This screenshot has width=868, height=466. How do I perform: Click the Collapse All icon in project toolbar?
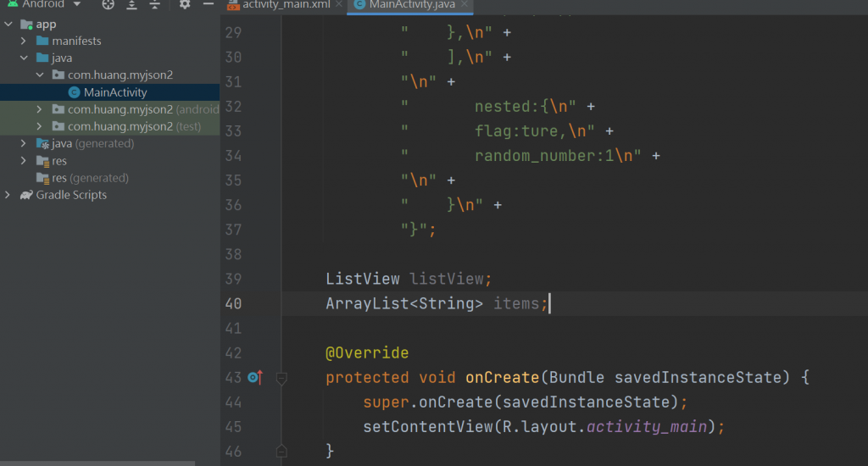tap(155, 4)
